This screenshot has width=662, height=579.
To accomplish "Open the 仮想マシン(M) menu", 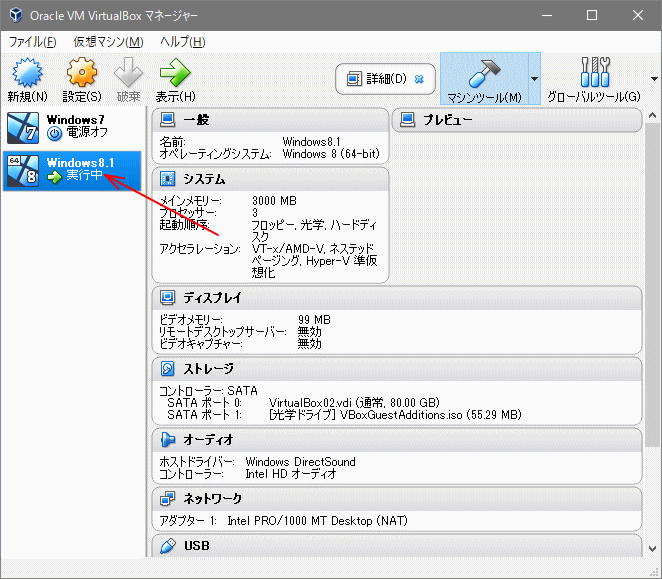I will (109, 42).
